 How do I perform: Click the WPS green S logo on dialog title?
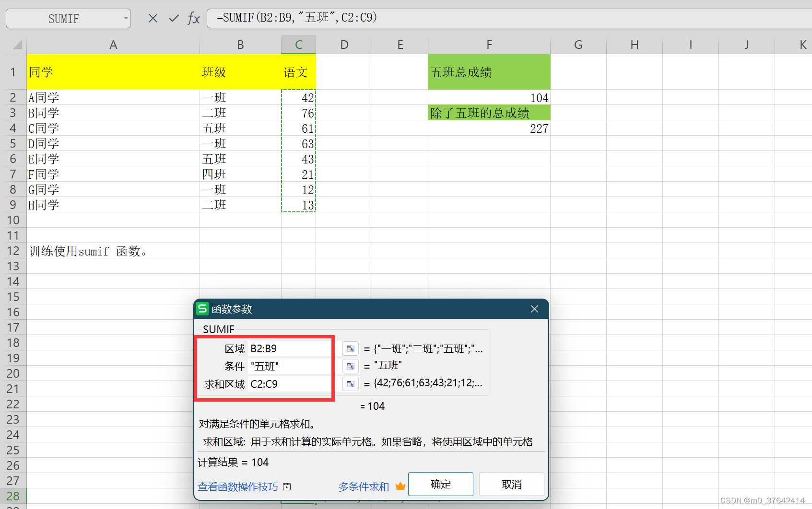point(202,309)
